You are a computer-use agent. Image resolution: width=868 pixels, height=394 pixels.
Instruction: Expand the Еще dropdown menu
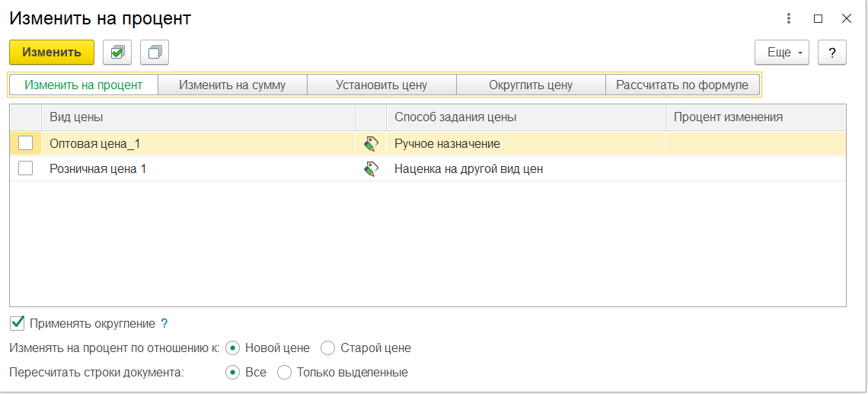(x=782, y=53)
